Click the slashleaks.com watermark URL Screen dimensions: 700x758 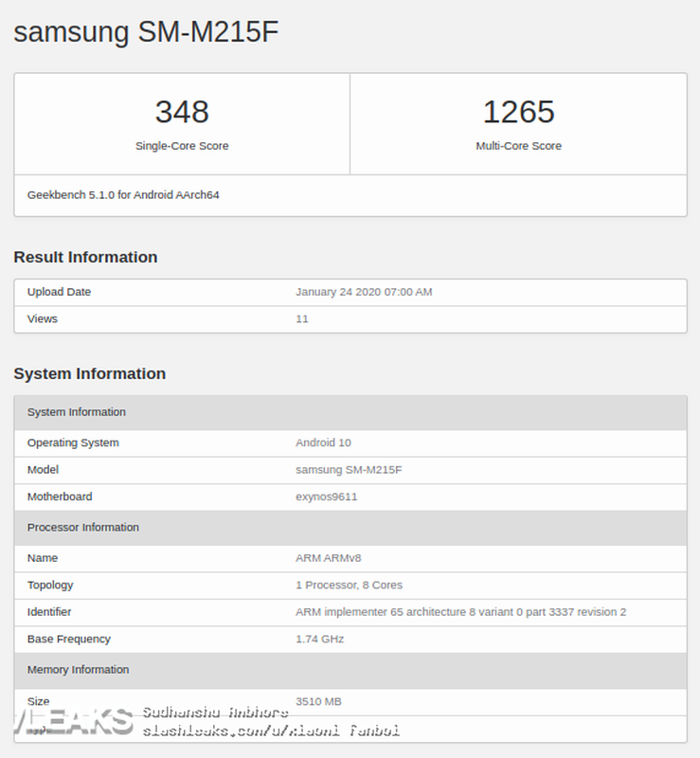[x=270, y=731]
